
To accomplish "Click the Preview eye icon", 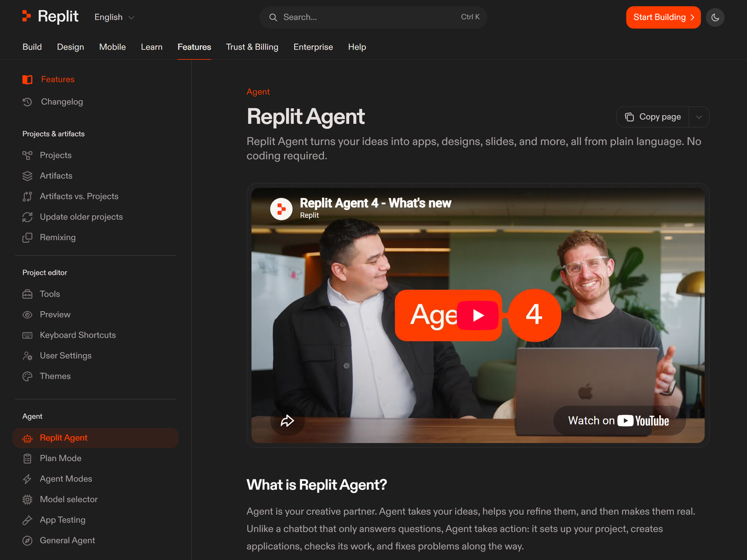I will point(28,315).
